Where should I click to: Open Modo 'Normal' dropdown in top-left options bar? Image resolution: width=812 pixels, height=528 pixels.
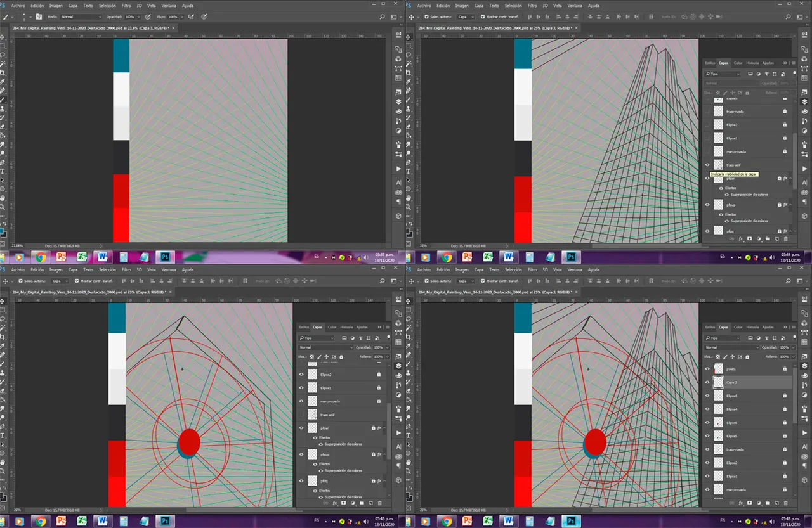point(81,16)
